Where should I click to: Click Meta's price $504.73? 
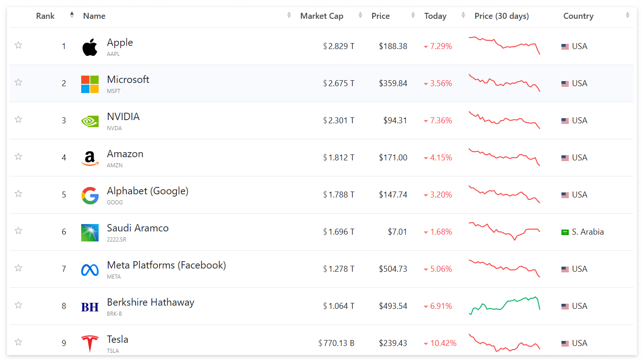click(x=393, y=269)
